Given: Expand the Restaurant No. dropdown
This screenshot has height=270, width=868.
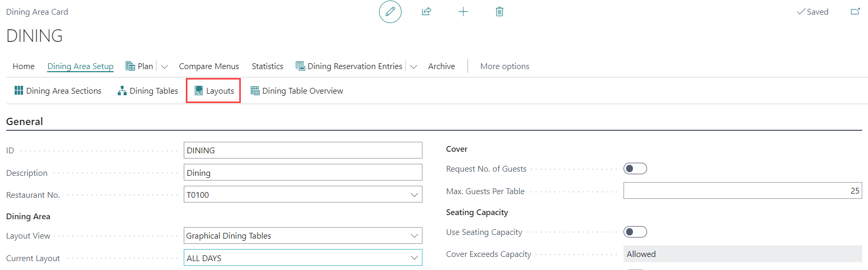Looking at the screenshot, I should pos(414,195).
